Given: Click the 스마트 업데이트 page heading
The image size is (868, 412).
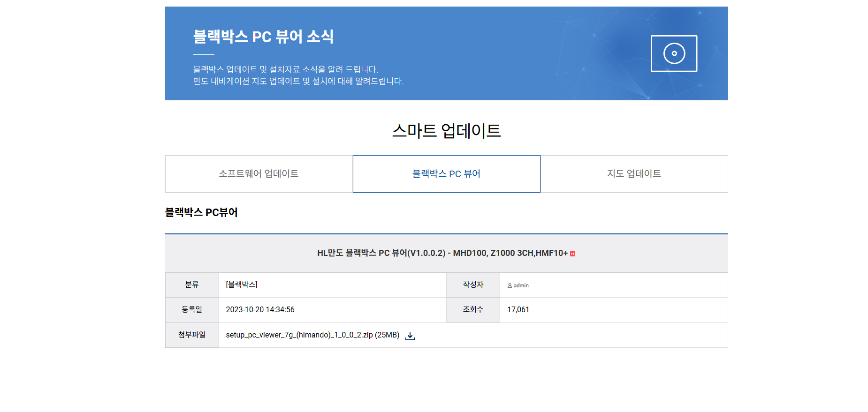Looking at the screenshot, I should click(447, 131).
